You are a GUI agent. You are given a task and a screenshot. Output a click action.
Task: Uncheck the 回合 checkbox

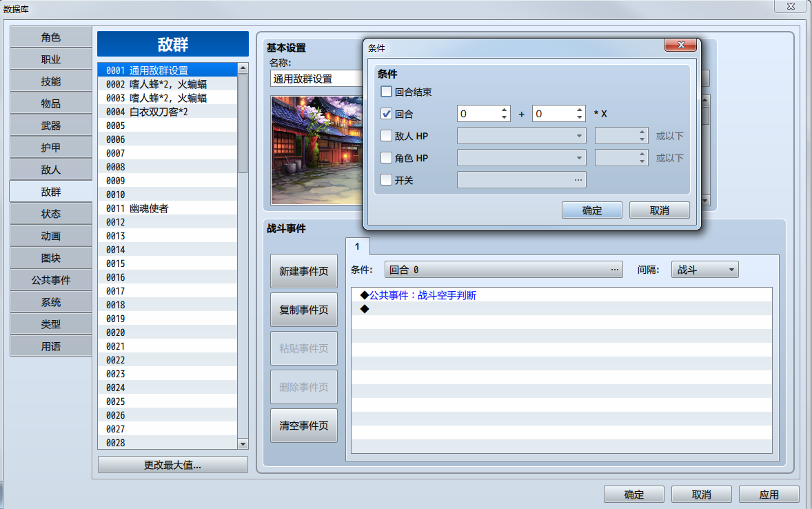386,114
